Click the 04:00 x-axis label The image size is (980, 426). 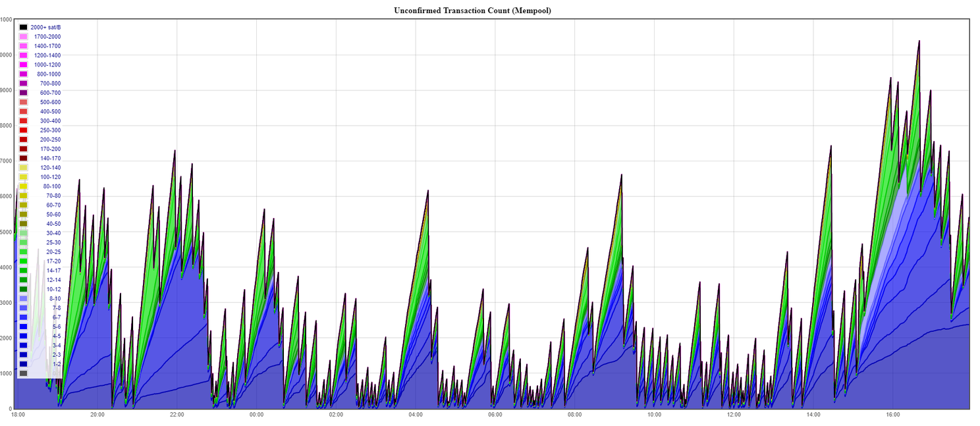click(416, 415)
